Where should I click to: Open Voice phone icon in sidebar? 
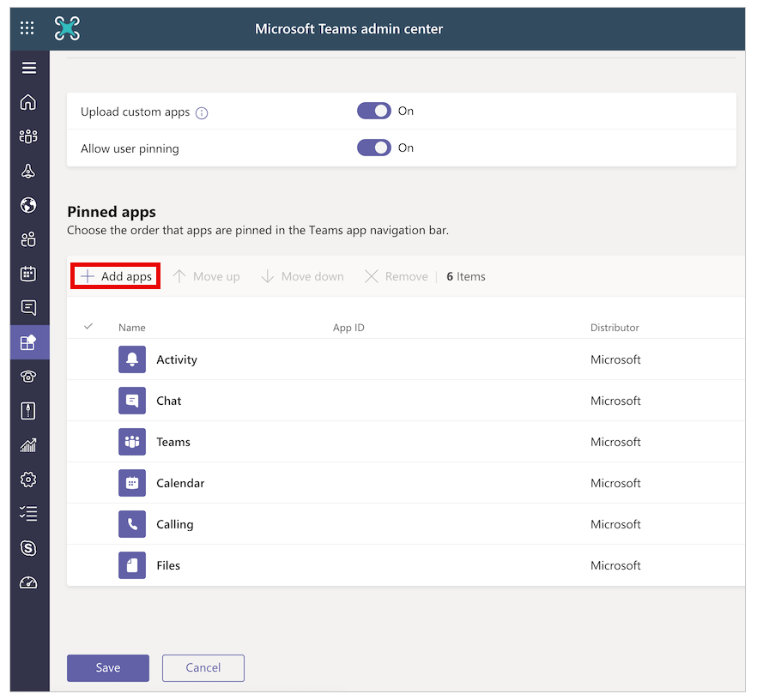[x=28, y=377]
